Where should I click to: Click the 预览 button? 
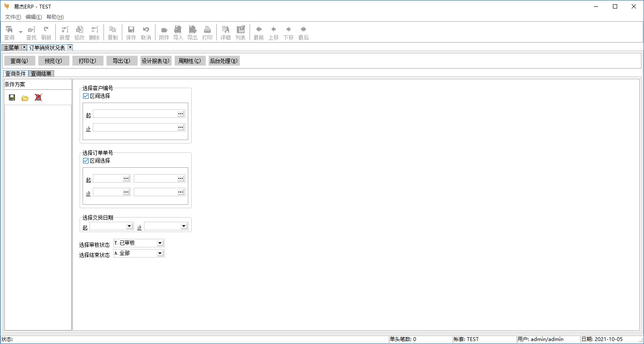[54, 61]
